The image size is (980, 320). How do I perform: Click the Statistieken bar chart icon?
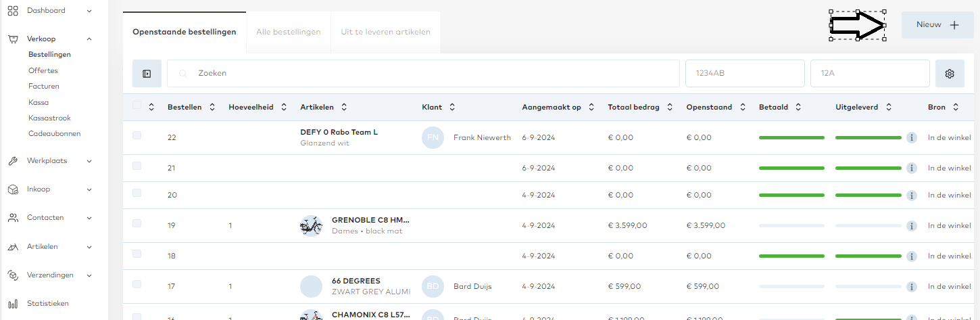[x=13, y=304]
